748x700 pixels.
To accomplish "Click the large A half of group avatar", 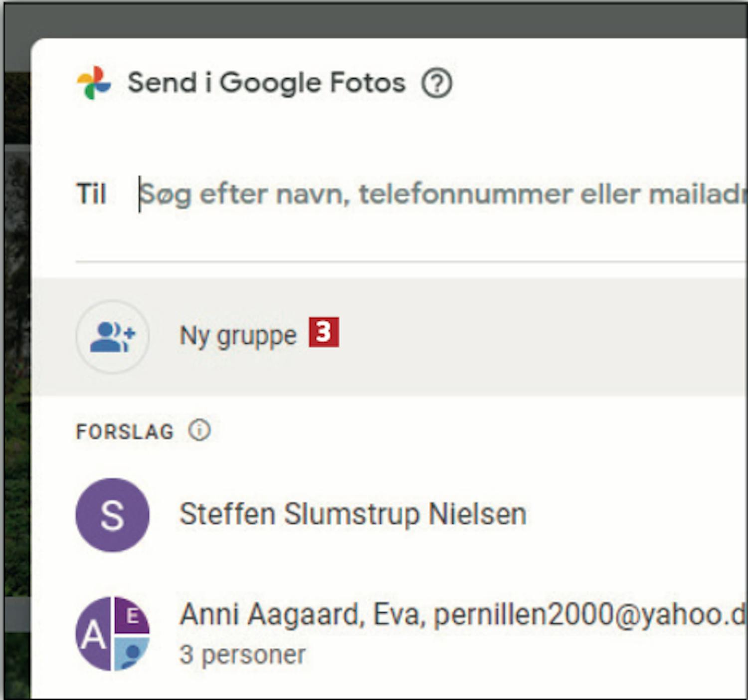I will coord(94,634).
